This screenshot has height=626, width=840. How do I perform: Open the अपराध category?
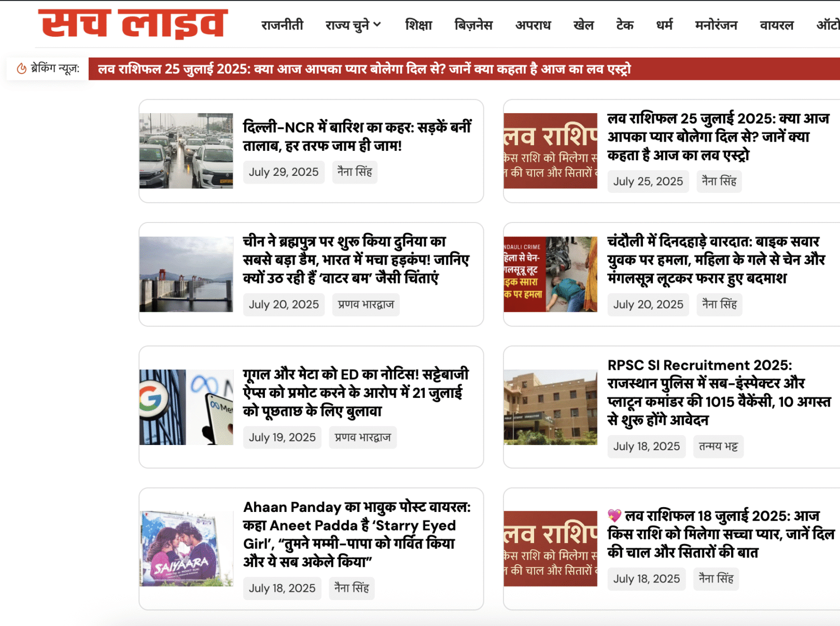533,25
